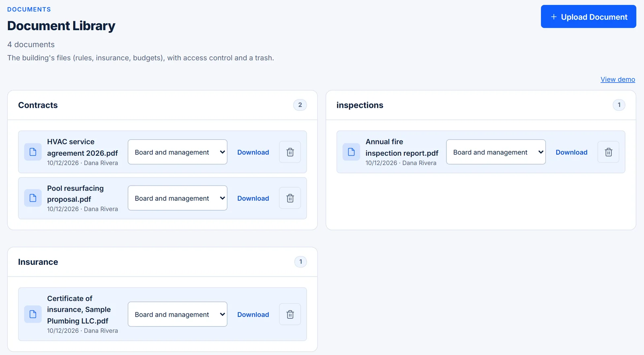
Task: Open access dropdown for HVAC service agreement
Action: pyautogui.click(x=178, y=152)
